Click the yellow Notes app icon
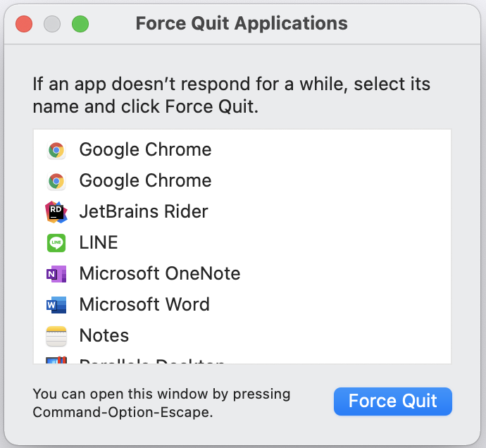This screenshot has width=486, height=448. (x=56, y=336)
